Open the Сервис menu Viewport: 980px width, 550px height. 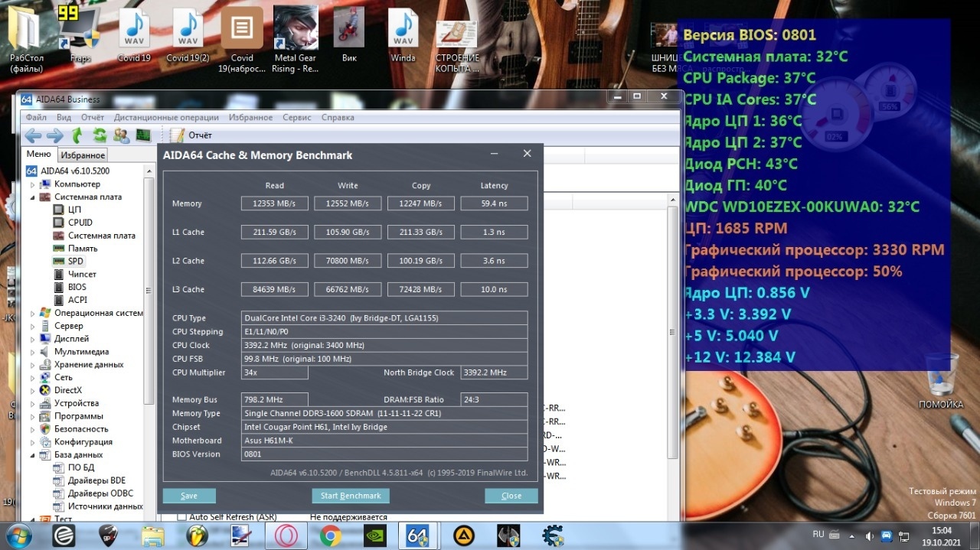[x=297, y=118]
